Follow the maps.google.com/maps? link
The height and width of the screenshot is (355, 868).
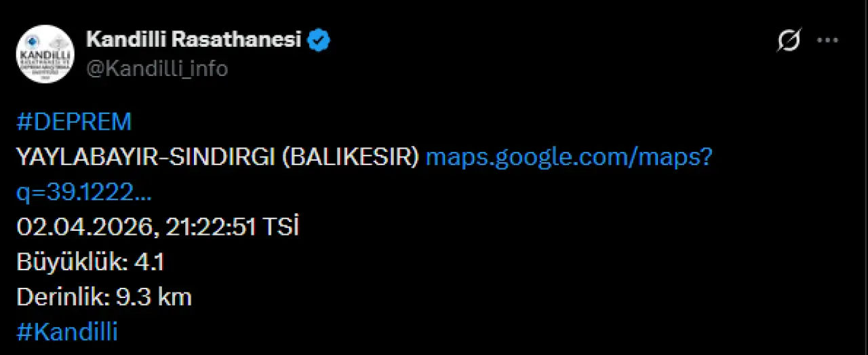pos(568,157)
